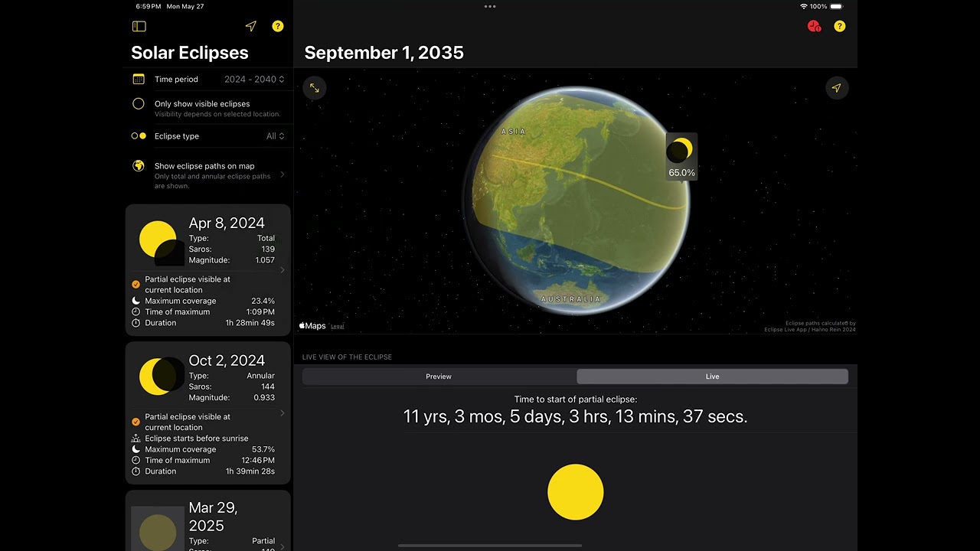Click the globe icon for eclipse paths
The image size is (980, 551).
[x=139, y=165]
